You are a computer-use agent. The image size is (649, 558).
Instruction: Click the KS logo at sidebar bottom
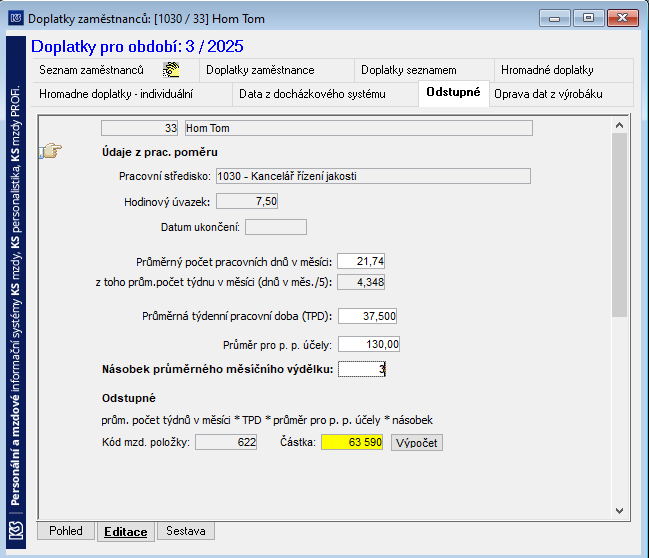(x=16, y=531)
